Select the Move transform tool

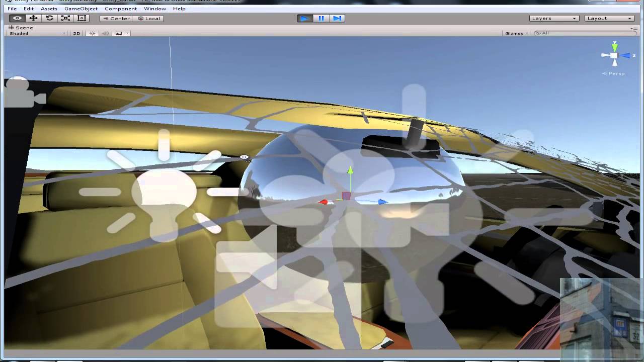click(33, 18)
